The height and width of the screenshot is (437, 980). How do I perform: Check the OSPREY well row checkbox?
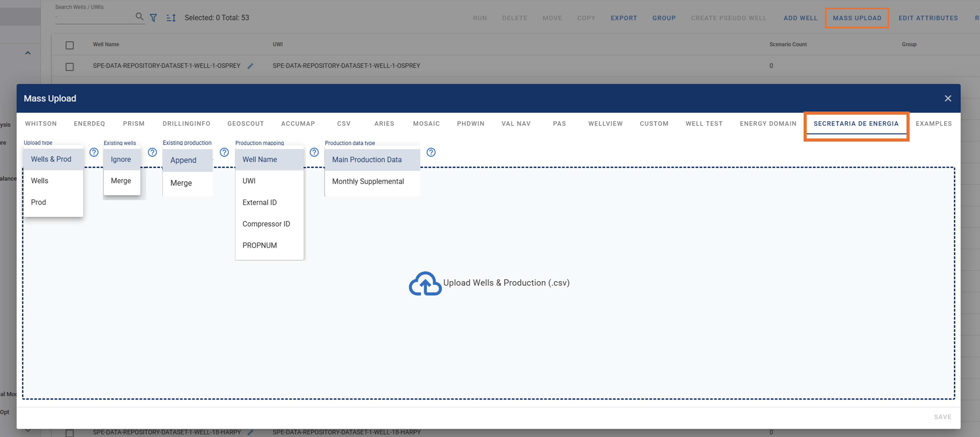pyautogui.click(x=70, y=67)
